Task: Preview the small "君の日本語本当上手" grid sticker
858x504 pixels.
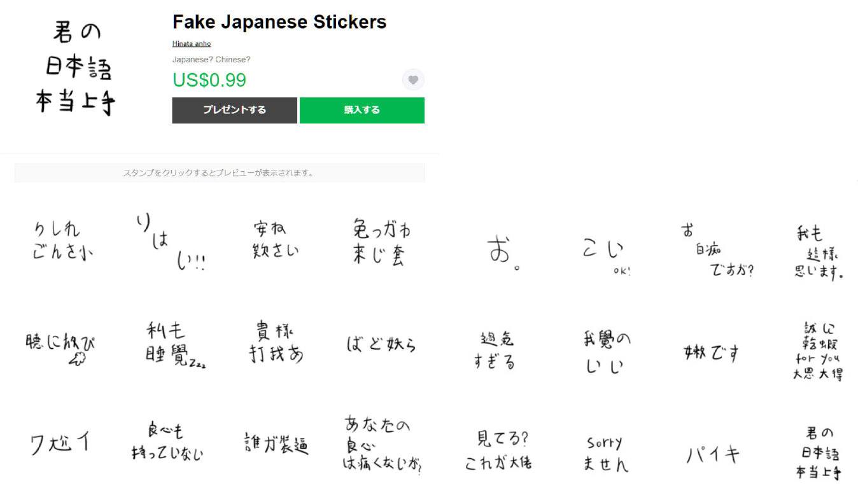Action: click(818, 453)
